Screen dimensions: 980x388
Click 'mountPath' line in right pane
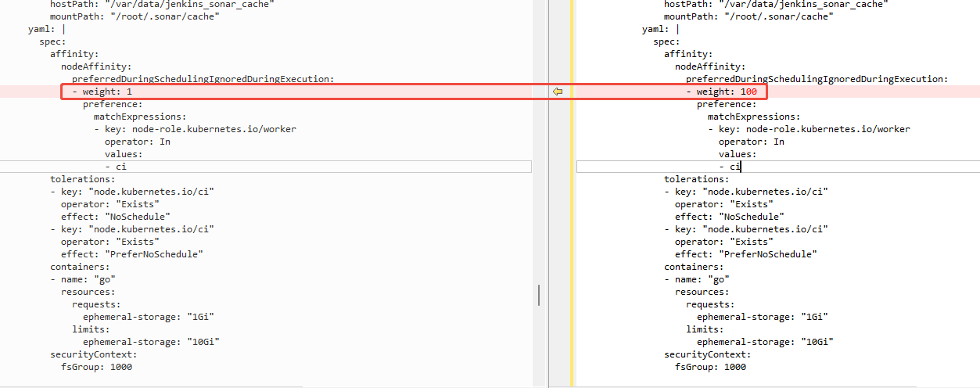click(748, 16)
